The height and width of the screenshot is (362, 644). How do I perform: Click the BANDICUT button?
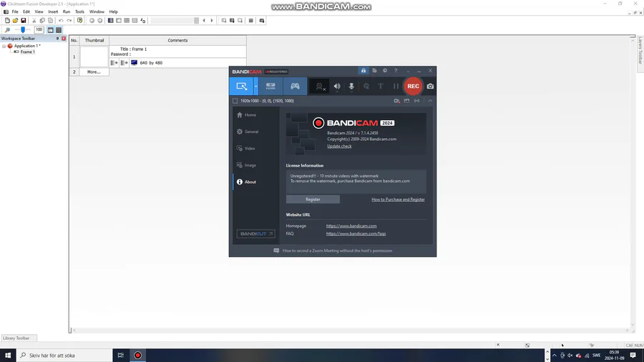pos(255,234)
